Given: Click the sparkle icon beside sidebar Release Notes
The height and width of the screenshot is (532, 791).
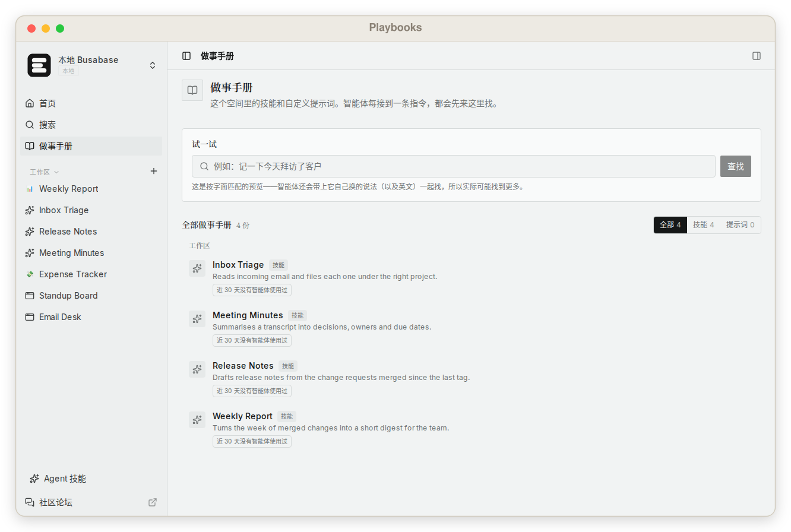Looking at the screenshot, I should pyautogui.click(x=30, y=232).
